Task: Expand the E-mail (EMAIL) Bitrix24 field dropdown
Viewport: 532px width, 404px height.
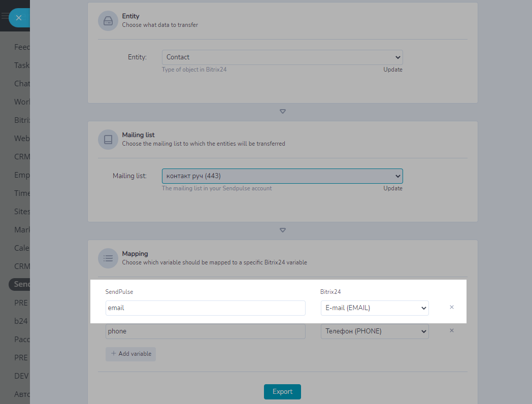Action: pyautogui.click(x=375, y=308)
